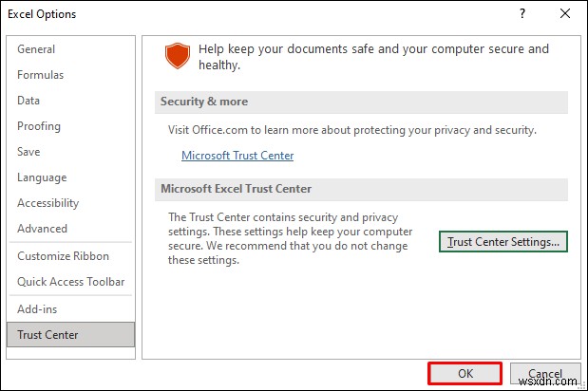Close the Excel Options dialog
Screen dimensions: 588x391
(x=565, y=14)
